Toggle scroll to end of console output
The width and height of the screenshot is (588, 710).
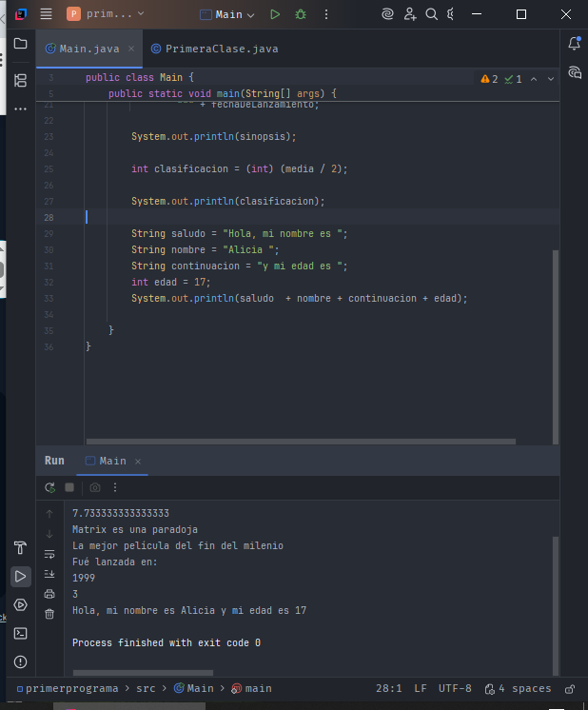pos(49,574)
